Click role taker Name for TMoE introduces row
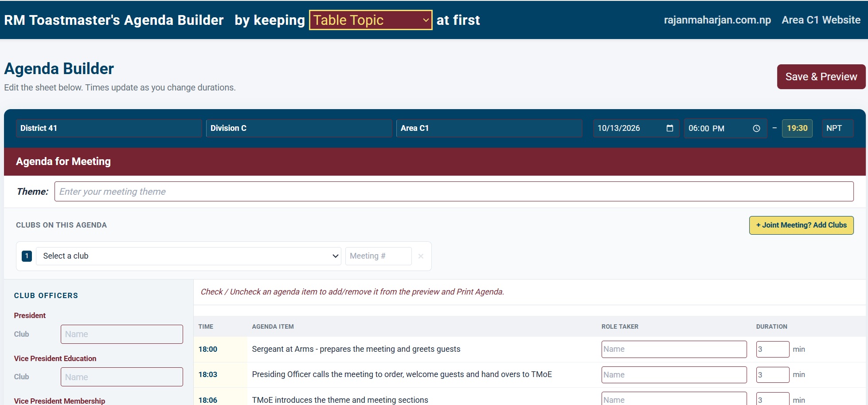868x405 pixels. [x=674, y=399]
